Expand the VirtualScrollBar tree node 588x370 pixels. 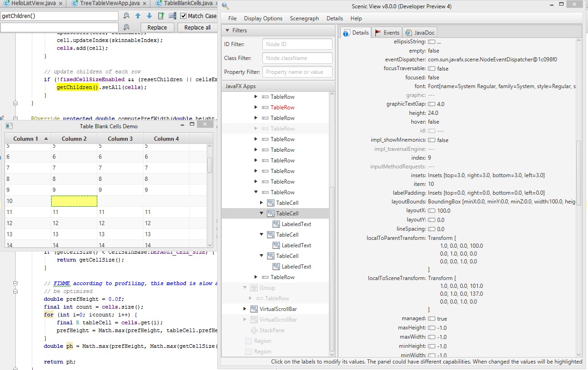[x=245, y=309]
